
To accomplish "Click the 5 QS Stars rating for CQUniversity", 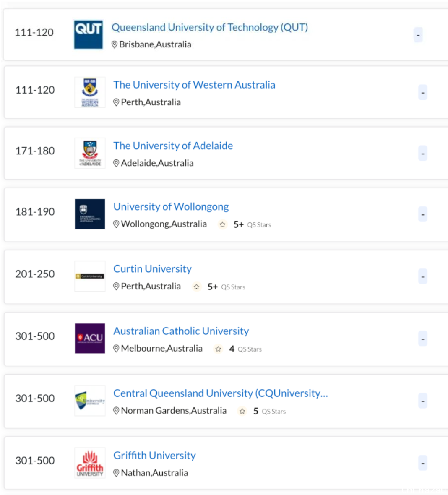I will click(x=269, y=411).
